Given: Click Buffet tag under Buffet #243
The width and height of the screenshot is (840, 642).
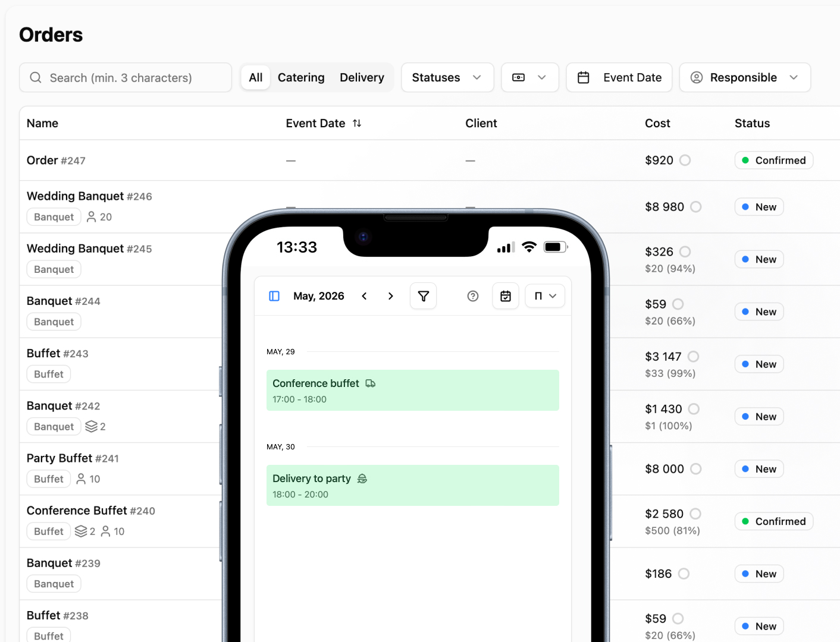Looking at the screenshot, I should click(x=49, y=374).
